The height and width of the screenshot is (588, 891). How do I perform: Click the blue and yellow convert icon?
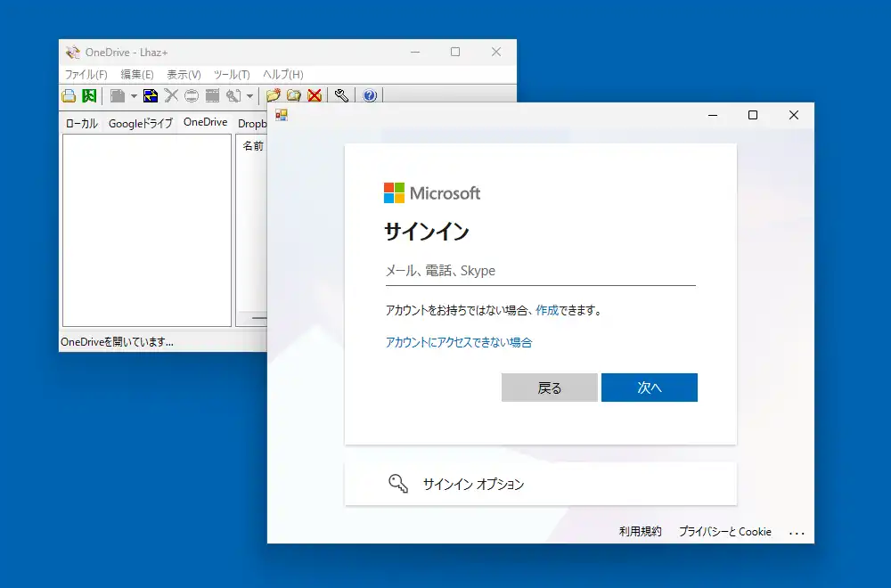point(151,96)
